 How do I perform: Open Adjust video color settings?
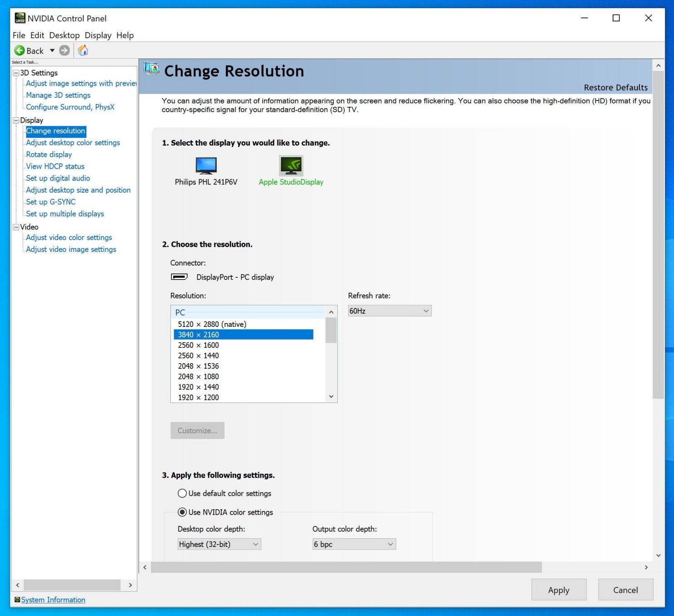click(69, 238)
